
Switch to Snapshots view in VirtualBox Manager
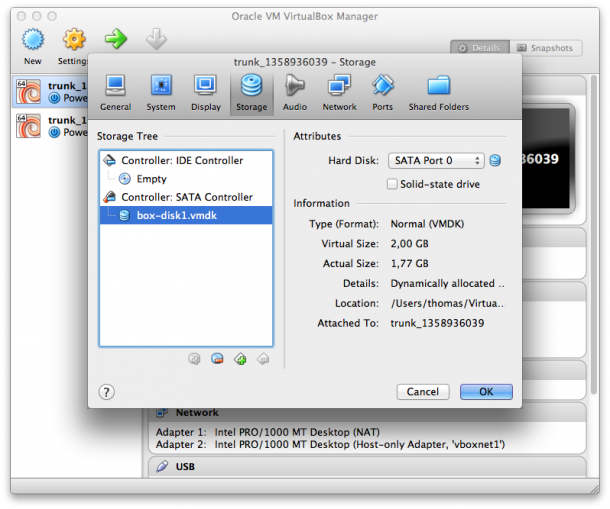pos(546,48)
